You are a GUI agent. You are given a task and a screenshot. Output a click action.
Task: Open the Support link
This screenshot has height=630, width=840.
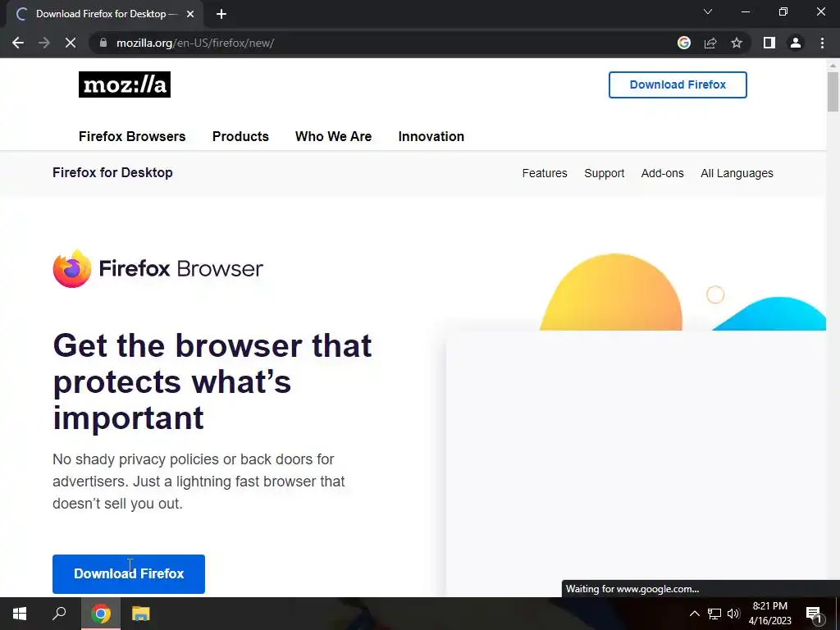tap(605, 173)
